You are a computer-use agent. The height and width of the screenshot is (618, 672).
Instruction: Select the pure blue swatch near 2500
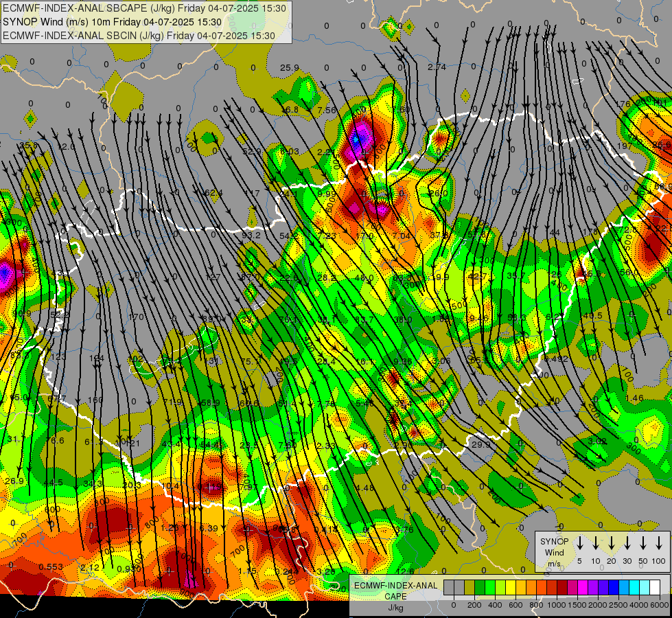[x=613, y=587]
